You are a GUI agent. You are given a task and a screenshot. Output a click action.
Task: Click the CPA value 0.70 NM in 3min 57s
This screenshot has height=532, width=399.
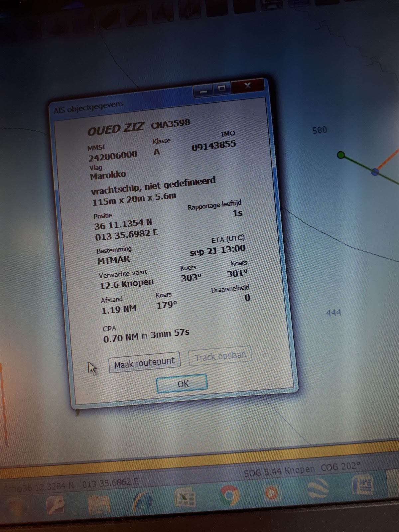[146, 335]
